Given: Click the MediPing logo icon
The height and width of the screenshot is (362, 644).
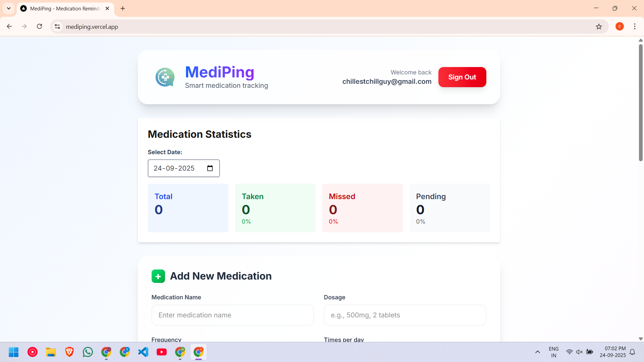Looking at the screenshot, I should click(x=165, y=77).
